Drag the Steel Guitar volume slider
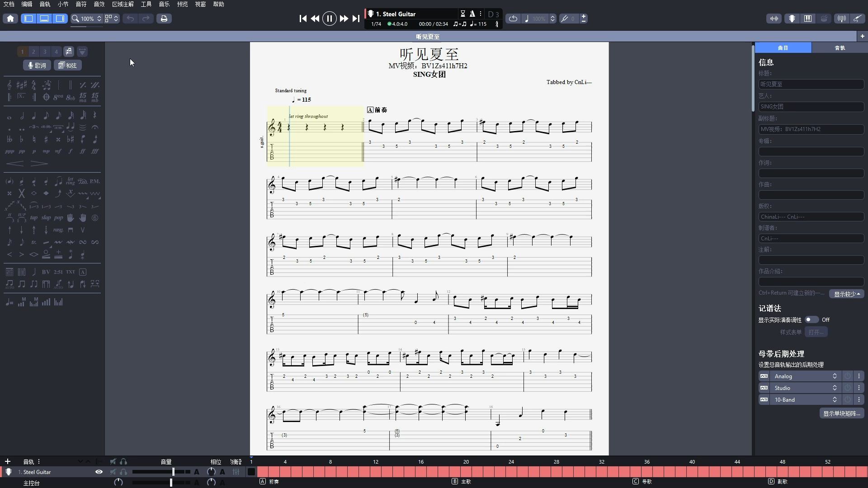The width and height of the screenshot is (868, 488). [x=172, y=471]
